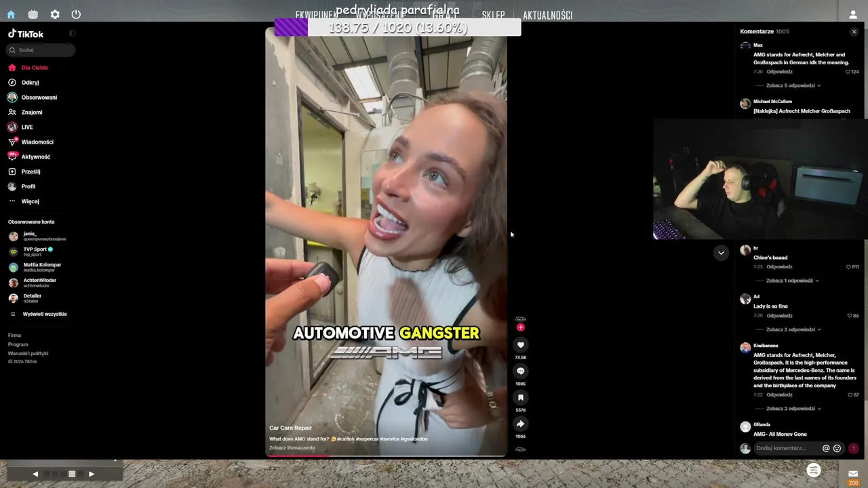The width and height of the screenshot is (868, 488).
Task: Close the Komentarze panel
Action: tap(854, 32)
